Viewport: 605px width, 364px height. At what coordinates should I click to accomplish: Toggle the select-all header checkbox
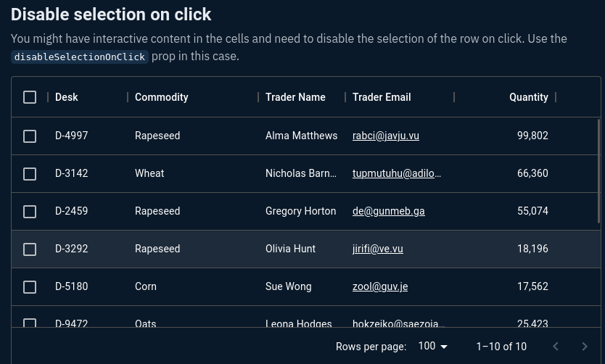click(x=30, y=97)
